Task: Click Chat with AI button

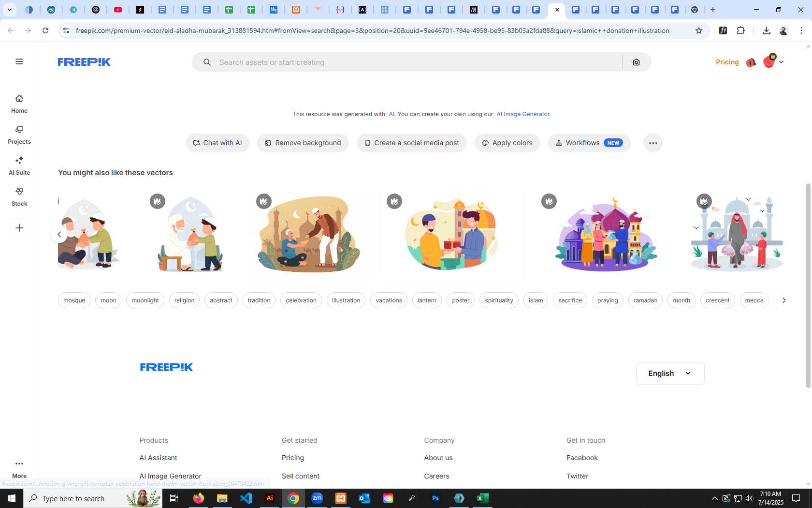Action: [x=217, y=143]
